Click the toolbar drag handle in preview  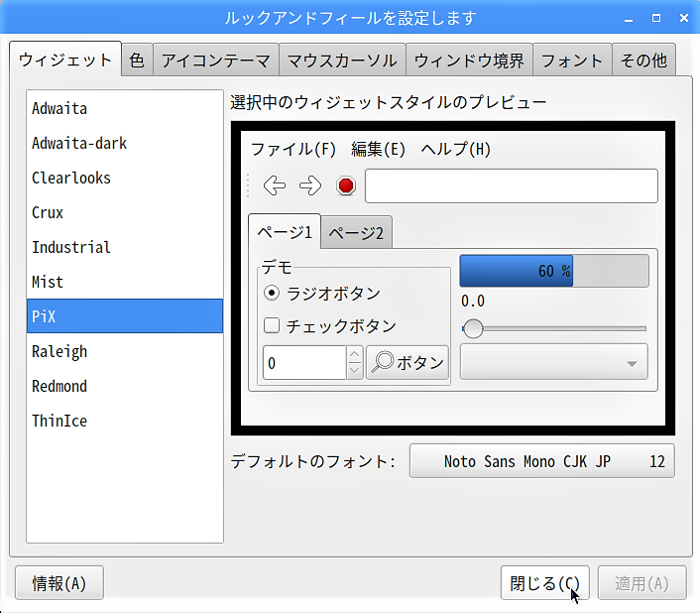pos(248,185)
